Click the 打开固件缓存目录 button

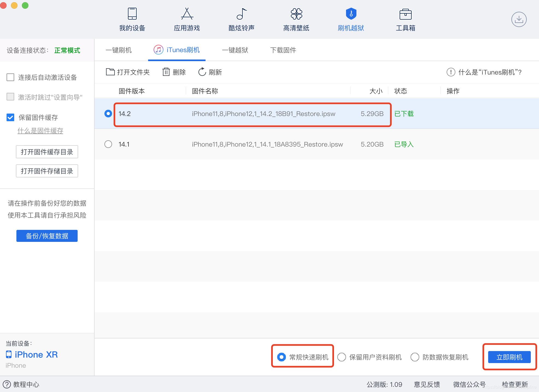click(47, 152)
